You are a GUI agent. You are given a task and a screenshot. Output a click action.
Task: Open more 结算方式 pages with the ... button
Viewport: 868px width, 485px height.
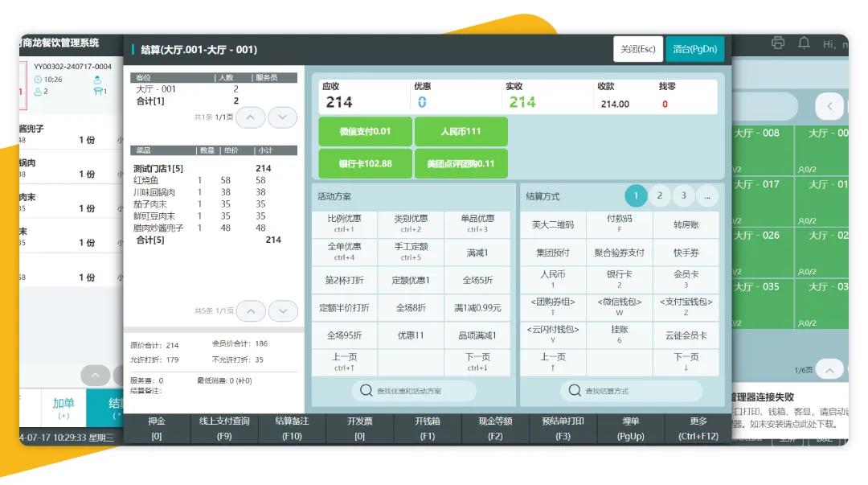(x=707, y=195)
